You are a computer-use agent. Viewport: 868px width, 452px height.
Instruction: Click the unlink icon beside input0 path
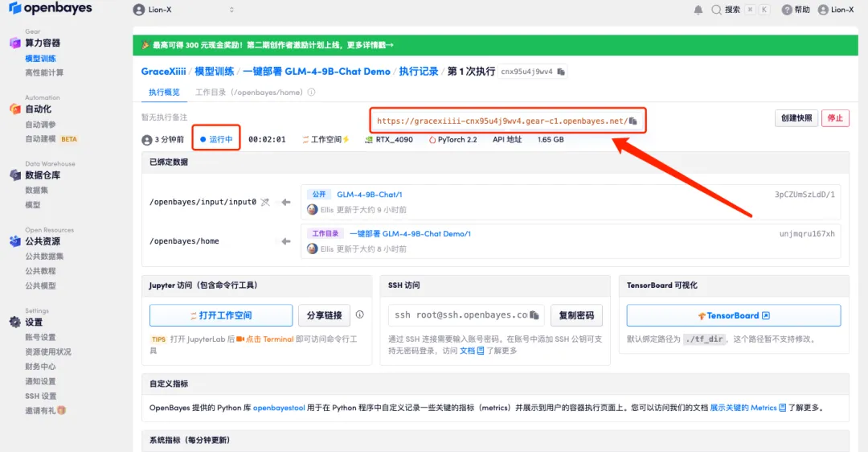pos(265,202)
